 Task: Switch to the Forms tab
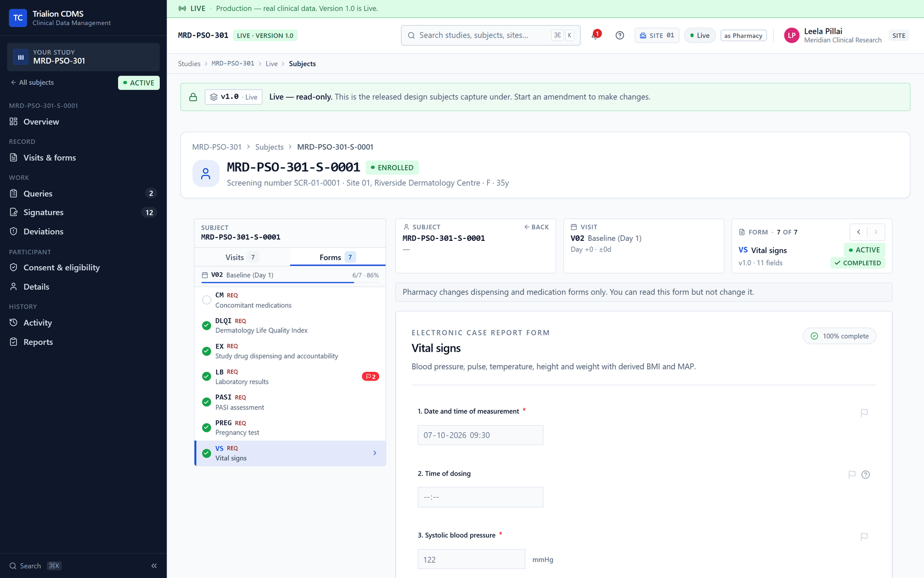point(337,257)
